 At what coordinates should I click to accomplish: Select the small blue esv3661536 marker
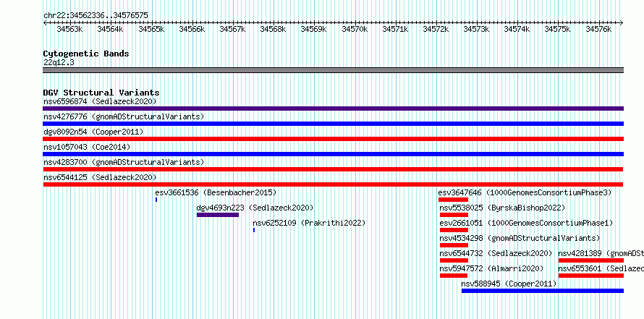[x=156, y=200]
